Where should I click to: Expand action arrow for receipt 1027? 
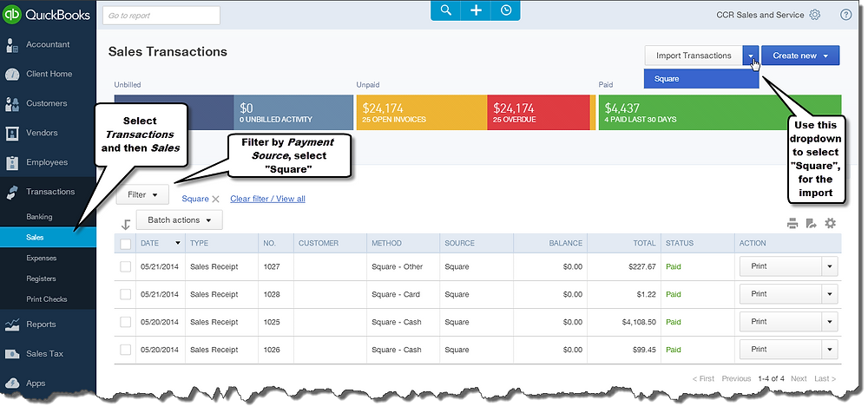tap(829, 266)
